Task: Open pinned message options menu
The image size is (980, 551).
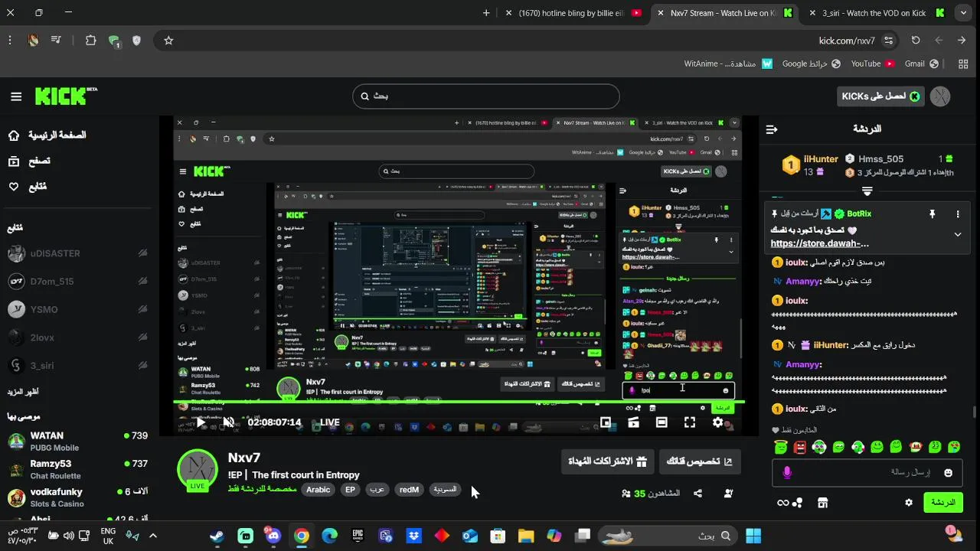Action: coord(958,214)
